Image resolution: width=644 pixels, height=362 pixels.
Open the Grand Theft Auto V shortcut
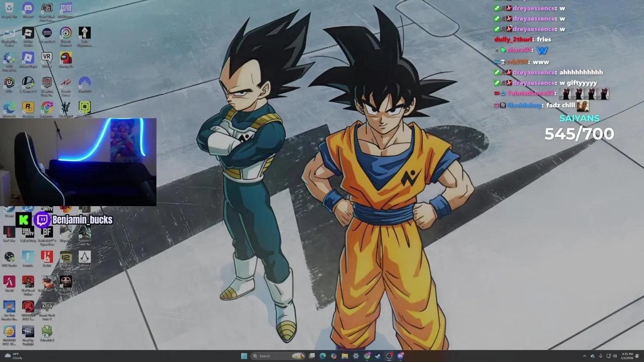click(47, 310)
